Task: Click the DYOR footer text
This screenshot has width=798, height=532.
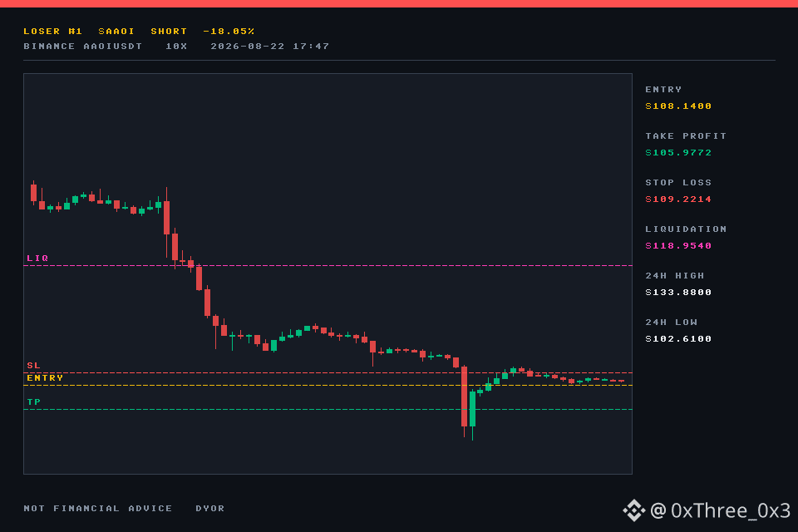Action: pos(210,509)
